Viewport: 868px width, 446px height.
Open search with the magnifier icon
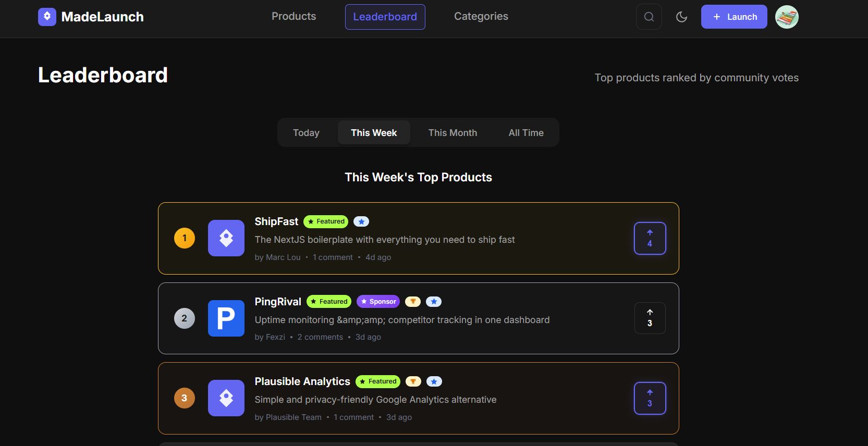click(649, 17)
